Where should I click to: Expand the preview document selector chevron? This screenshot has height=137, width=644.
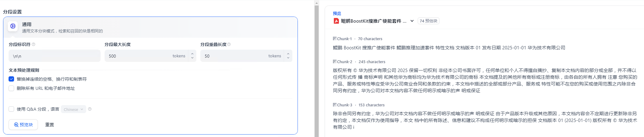click(x=412, y=21)
